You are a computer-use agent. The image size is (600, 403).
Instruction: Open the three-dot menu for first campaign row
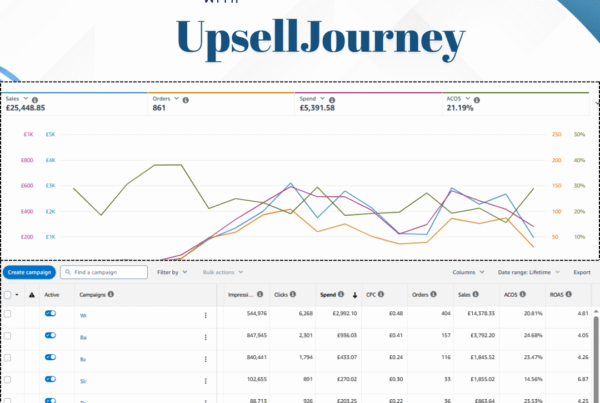pyautogui.click(x=205, y=315)
